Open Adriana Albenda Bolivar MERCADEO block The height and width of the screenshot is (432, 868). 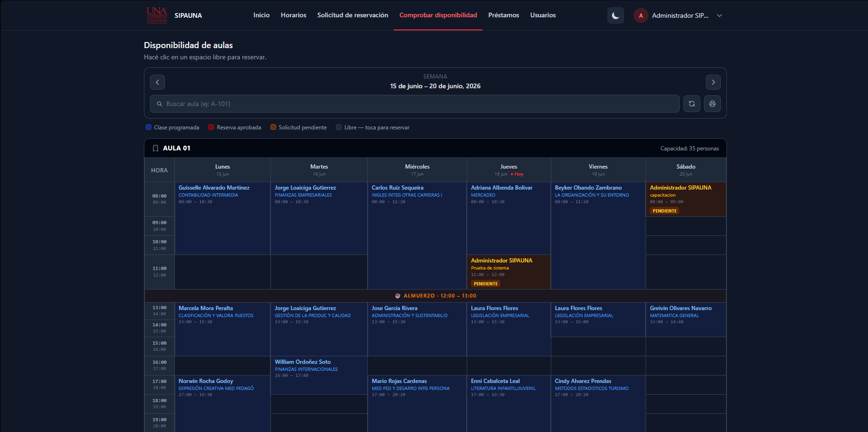(509, 218)
